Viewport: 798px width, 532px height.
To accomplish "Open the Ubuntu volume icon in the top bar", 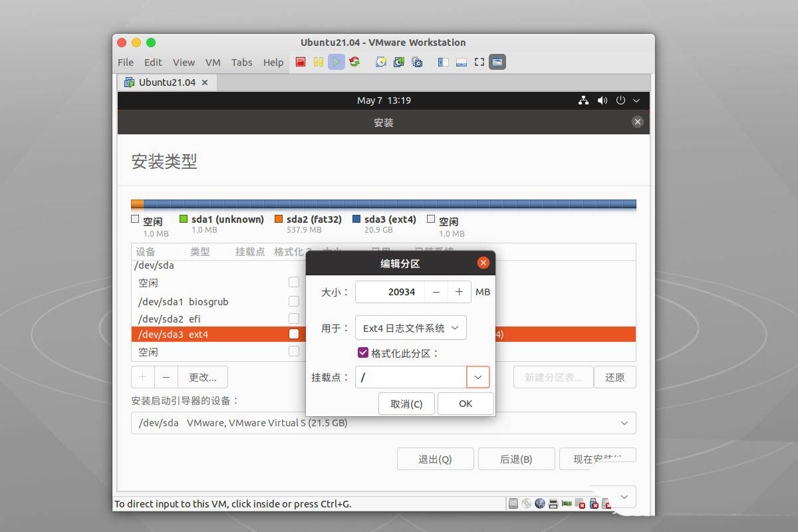I will point(602,100).
